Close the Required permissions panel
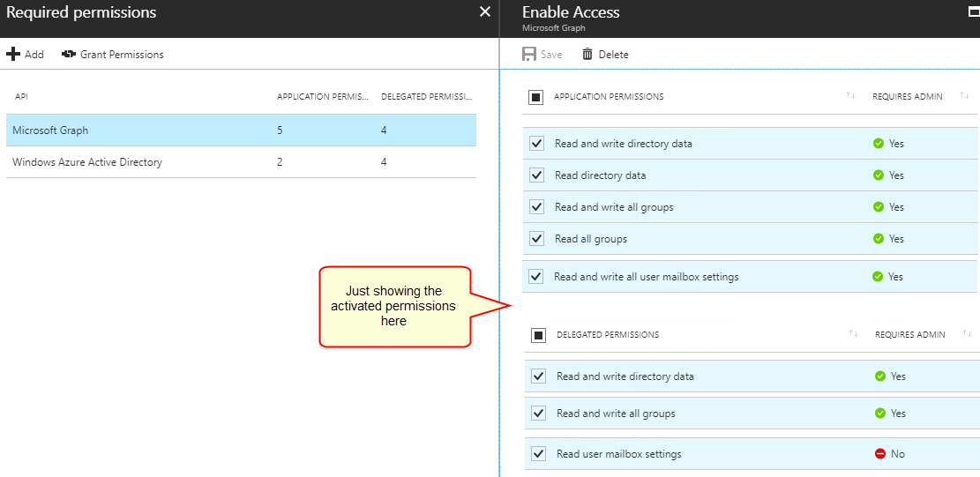Screen dimensions: 980x477 tap(484, 11)
